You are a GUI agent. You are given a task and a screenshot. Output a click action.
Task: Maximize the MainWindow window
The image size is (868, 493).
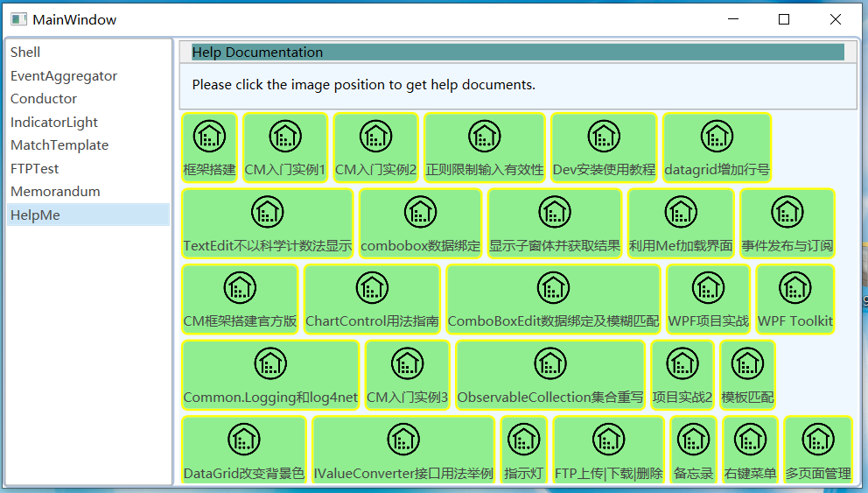pos(784,19)
